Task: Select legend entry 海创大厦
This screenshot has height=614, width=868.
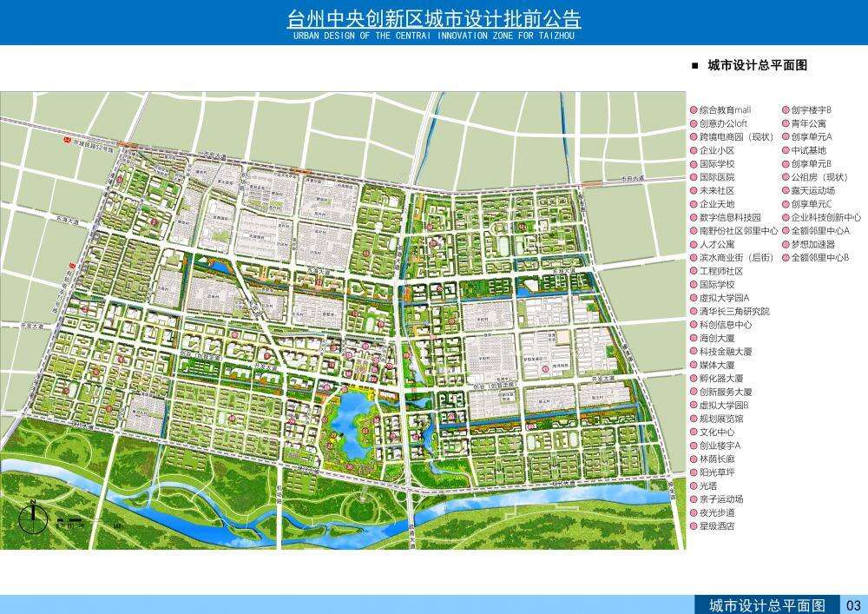Action: click(713, 339)
